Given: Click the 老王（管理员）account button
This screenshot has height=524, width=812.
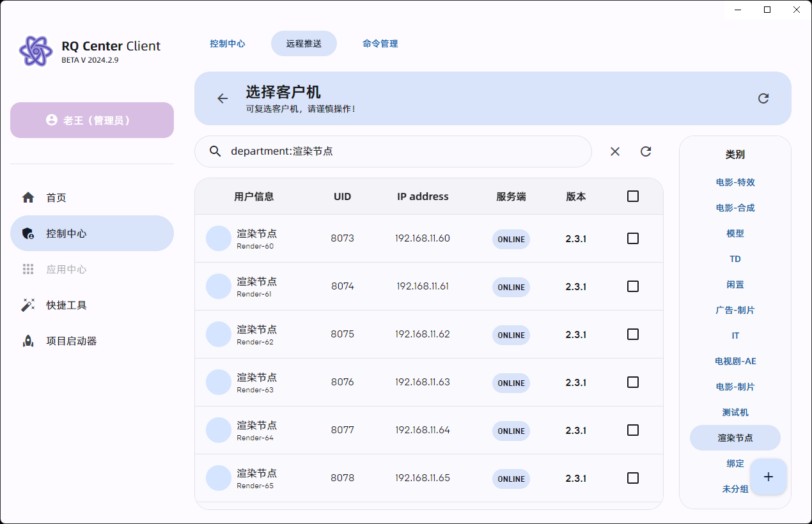Looking at the screenshot, I should tap(92, 120).
